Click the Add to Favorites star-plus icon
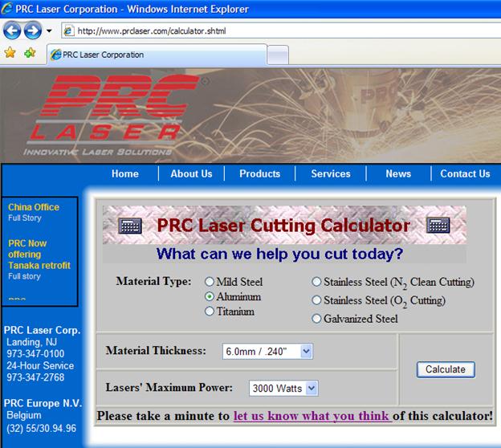 tap(30, 53)
